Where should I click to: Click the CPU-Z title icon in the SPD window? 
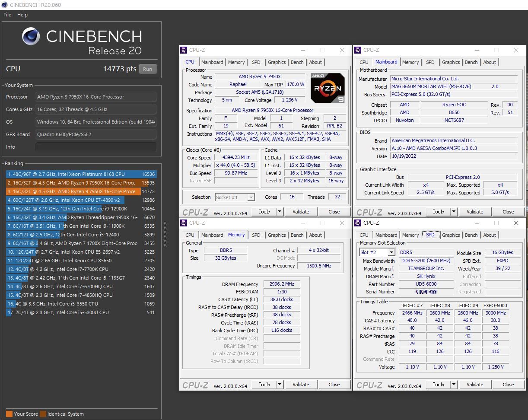(x=357, y=223)
